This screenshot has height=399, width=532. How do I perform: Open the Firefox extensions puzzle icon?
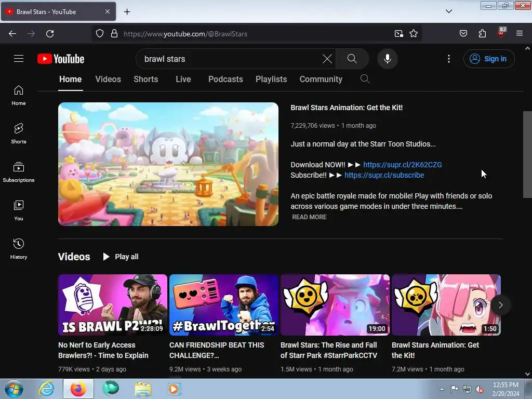point(482,34)
